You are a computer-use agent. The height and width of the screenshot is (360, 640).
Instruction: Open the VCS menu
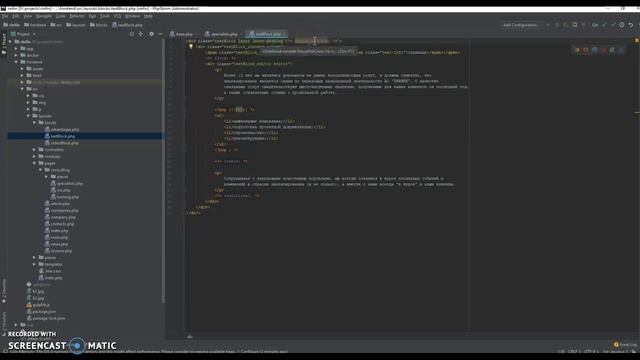pos(118,16)
